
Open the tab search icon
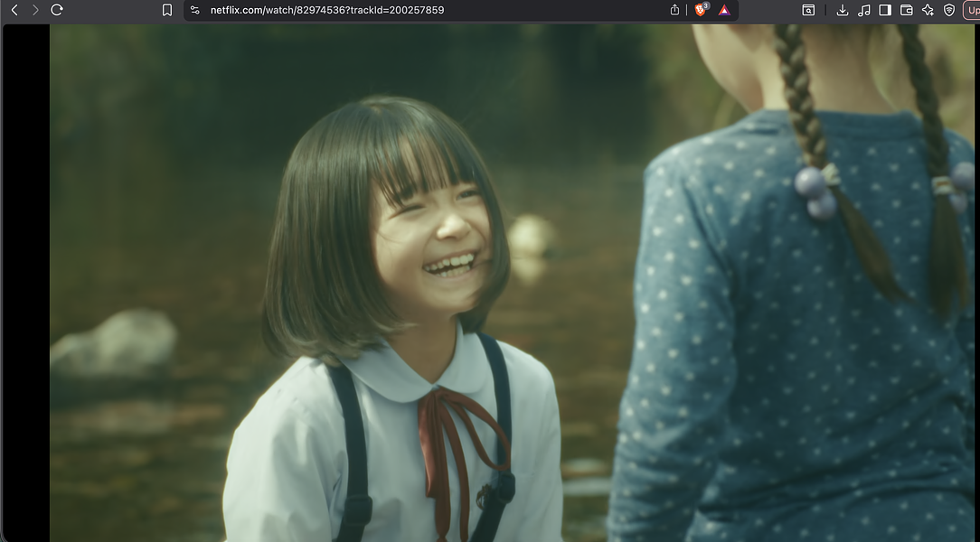[808, 10]
